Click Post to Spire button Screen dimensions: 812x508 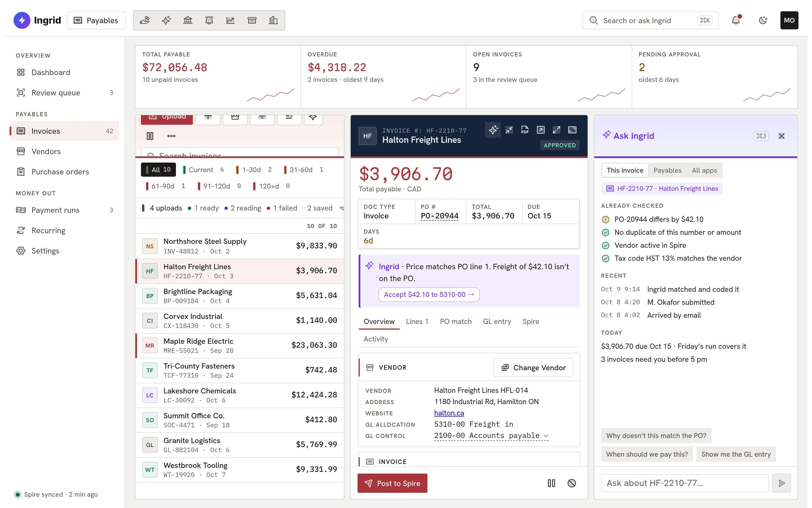(392, 483)
